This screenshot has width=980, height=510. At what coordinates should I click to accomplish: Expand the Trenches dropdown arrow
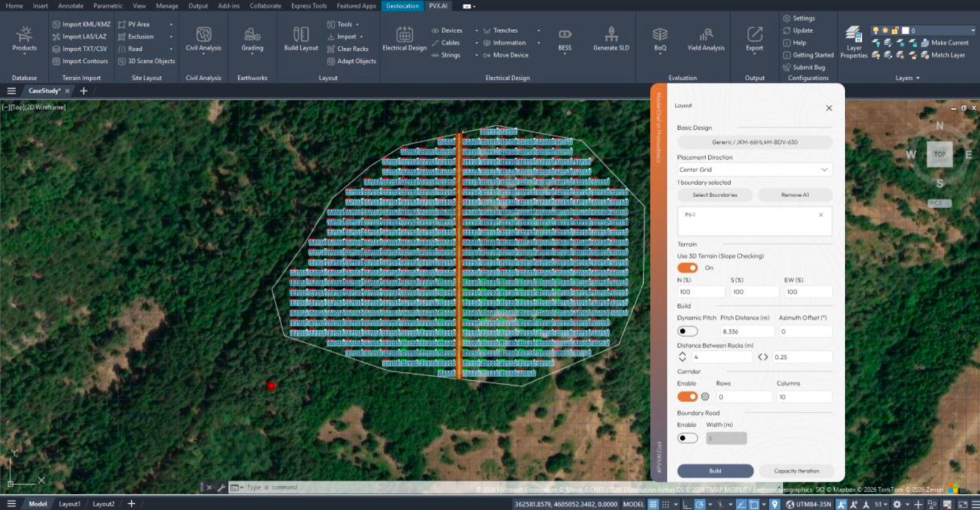(538, 31)
